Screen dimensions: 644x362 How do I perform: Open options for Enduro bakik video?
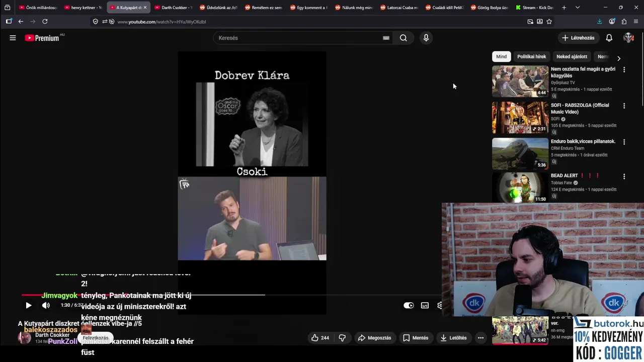point(624,142)
